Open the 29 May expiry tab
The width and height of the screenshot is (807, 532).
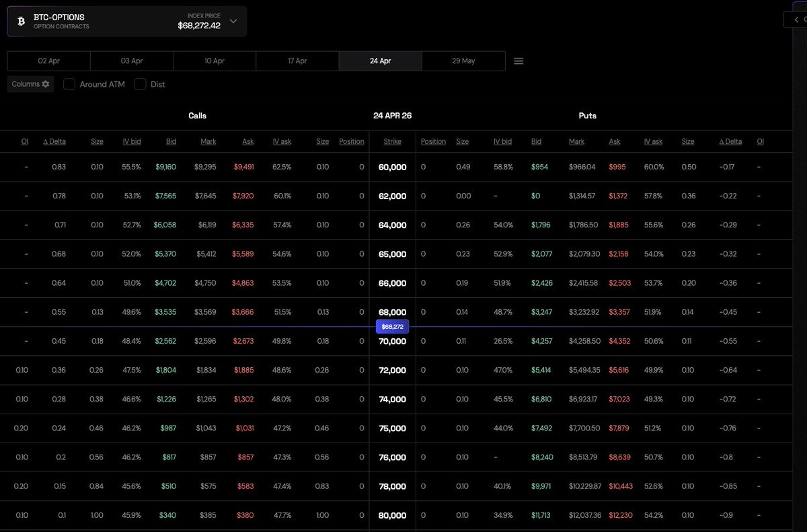click(x=463, y=61)
